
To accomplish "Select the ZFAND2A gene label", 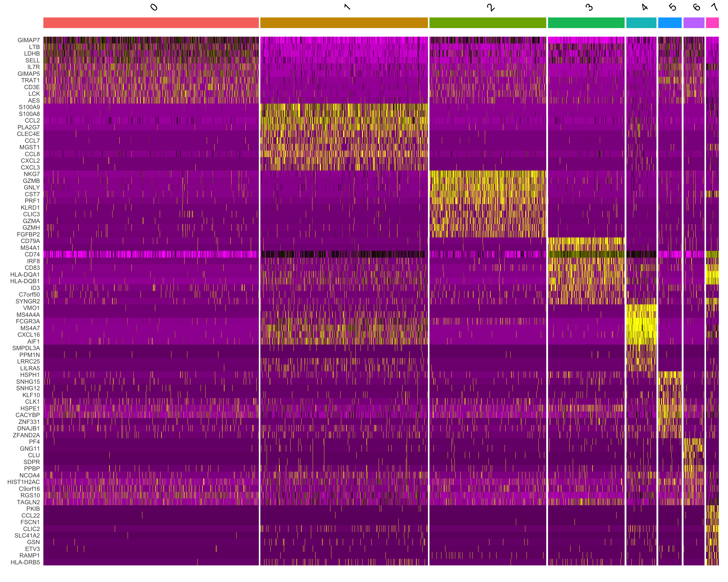I will click(x=26, y=435).
